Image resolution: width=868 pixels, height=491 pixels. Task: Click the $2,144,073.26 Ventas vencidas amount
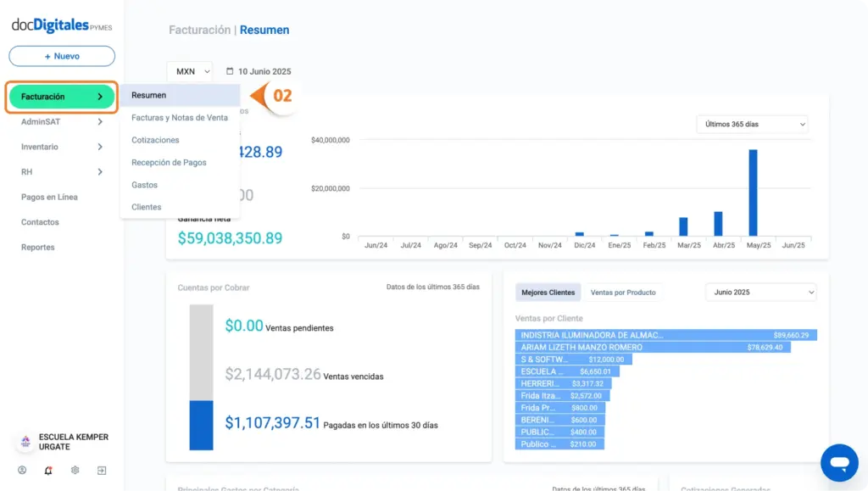(273, 374)
